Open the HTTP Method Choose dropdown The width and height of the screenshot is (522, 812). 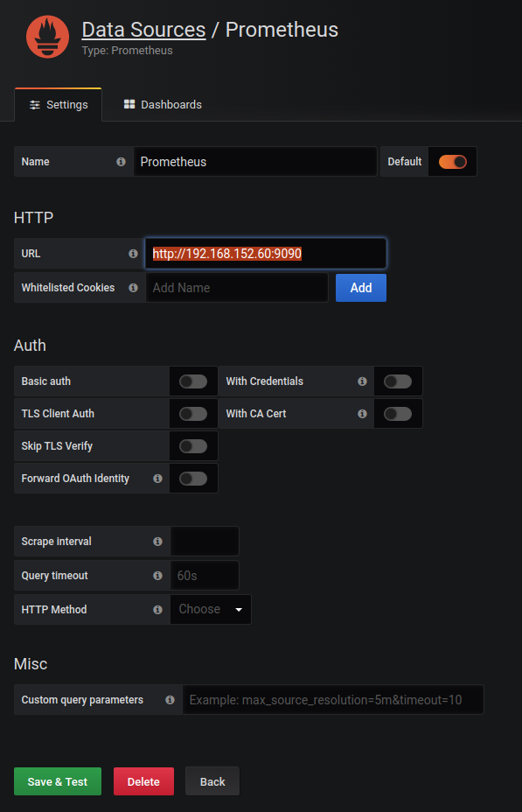211,610
